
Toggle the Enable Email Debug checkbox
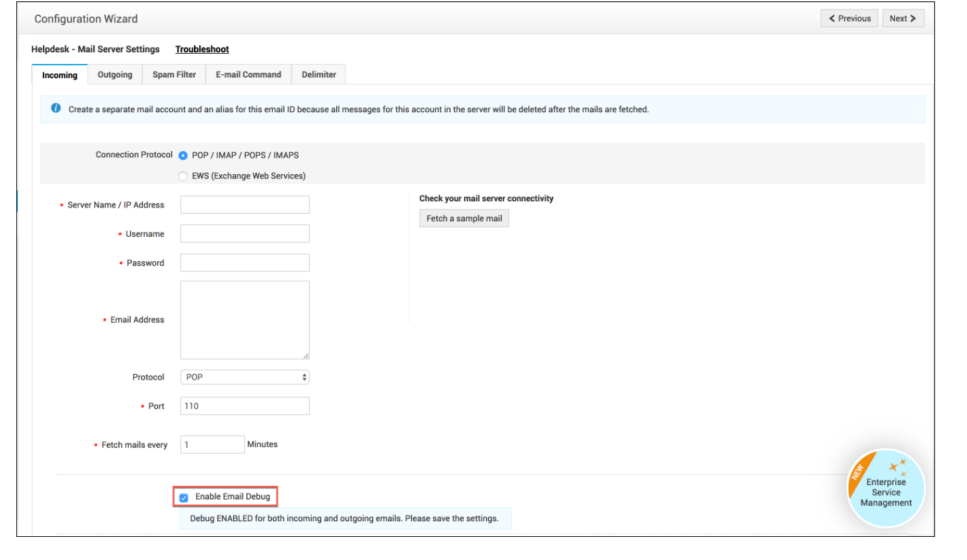[x=184, y=497]
